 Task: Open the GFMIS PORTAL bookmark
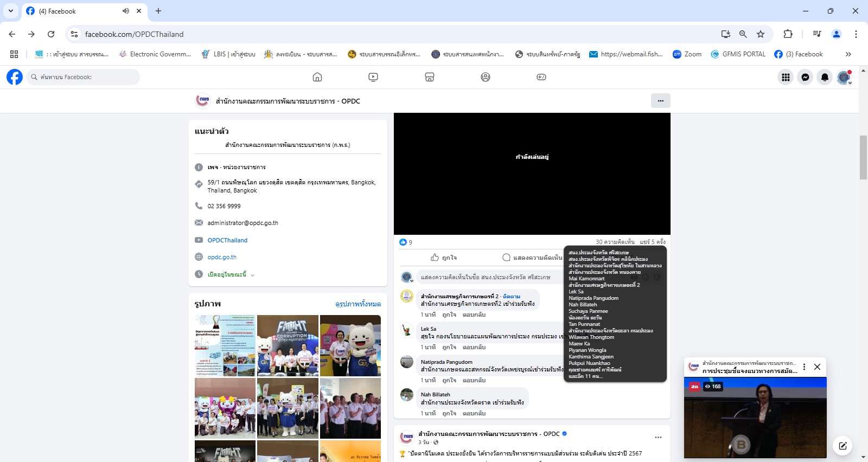pos(738,54)
